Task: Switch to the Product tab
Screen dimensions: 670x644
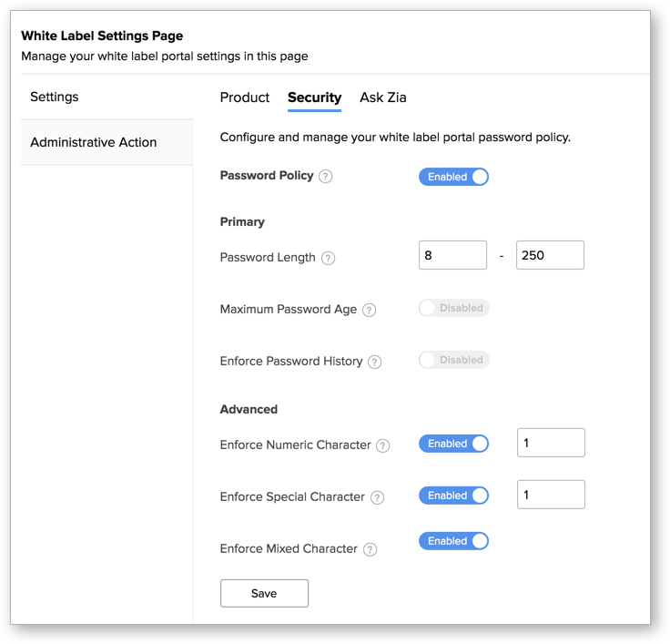Action: (x=245, y=97)
